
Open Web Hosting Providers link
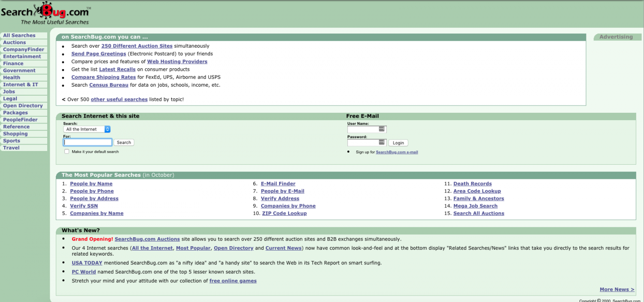click(177, 61)
